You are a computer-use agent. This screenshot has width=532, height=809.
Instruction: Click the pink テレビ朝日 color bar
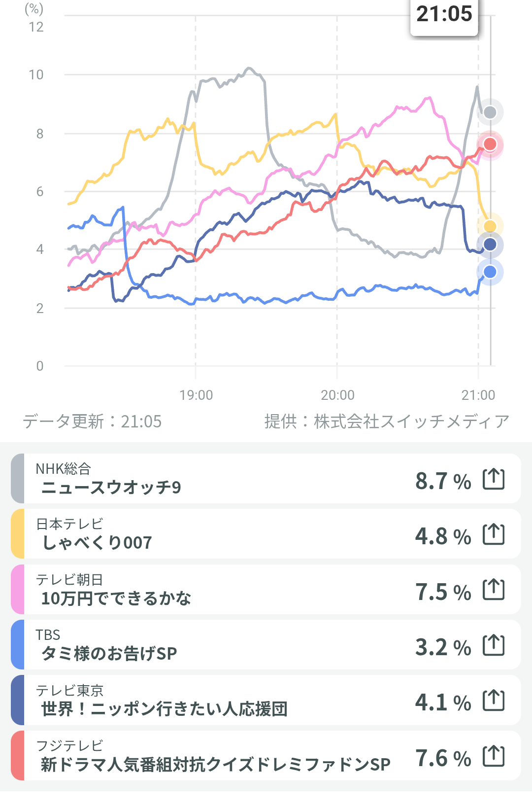click(18, 590)
